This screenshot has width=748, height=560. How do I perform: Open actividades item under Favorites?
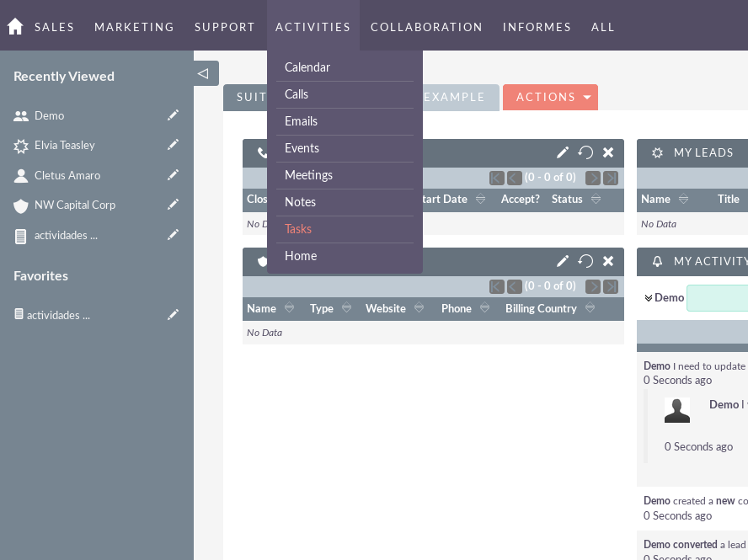pyautogui.click(x=57, y=315)
